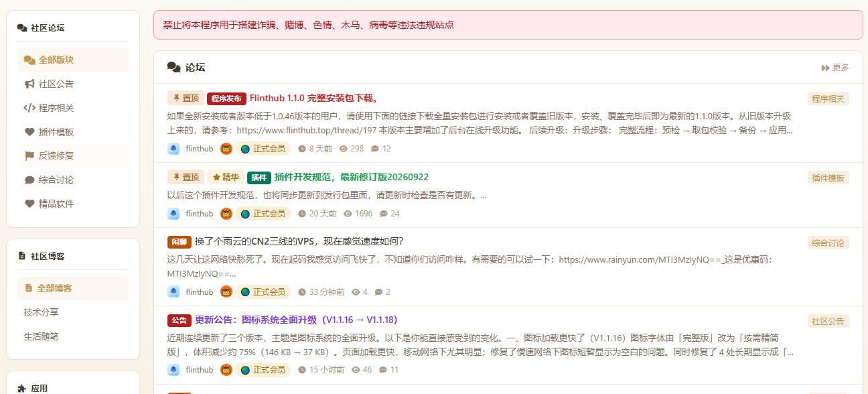Click the 闲聊 tag on VPS thread
The image size is (868, 394).
tap(179, 242)
